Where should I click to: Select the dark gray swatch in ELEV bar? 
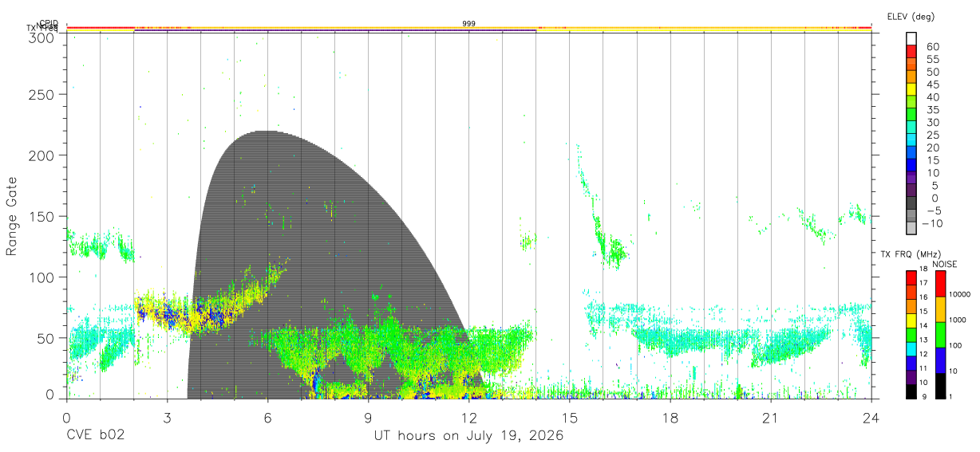pos(911,202)
